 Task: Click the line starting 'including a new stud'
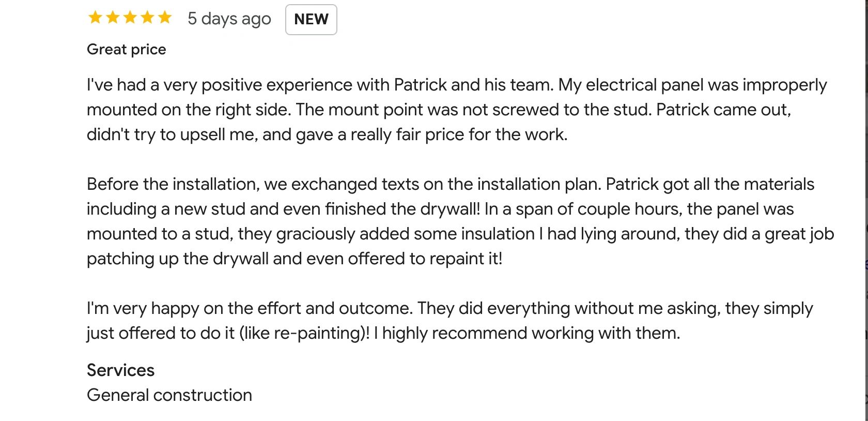click(440, 209)
